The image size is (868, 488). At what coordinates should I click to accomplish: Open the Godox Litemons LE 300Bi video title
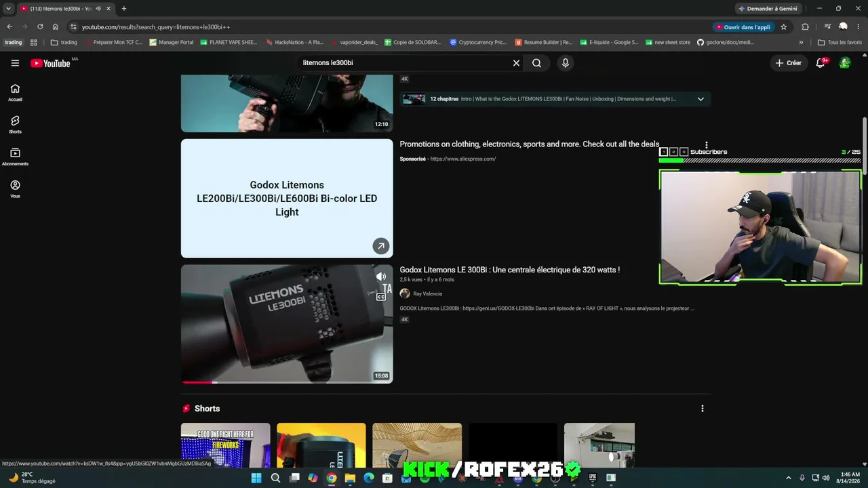coord(509,270)
